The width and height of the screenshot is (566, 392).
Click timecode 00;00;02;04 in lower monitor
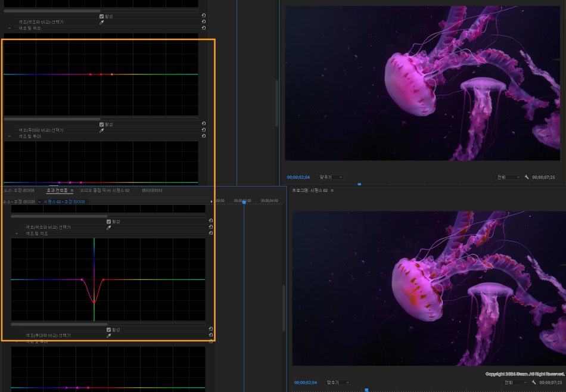click(x=306, y=382)
